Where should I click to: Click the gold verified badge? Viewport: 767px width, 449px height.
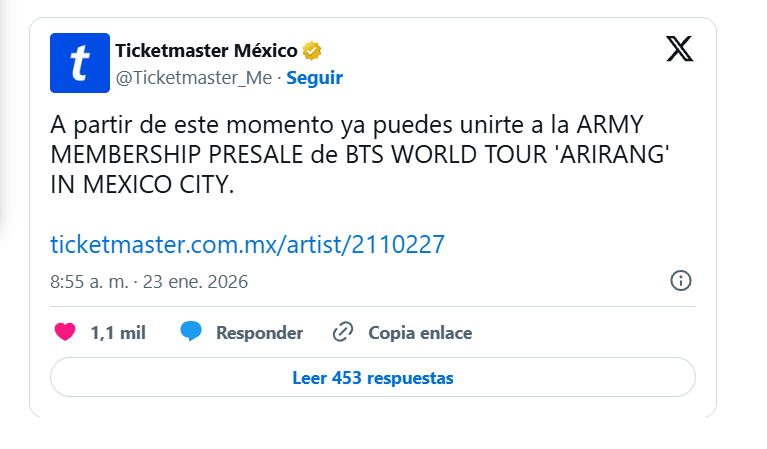[312, 50]
